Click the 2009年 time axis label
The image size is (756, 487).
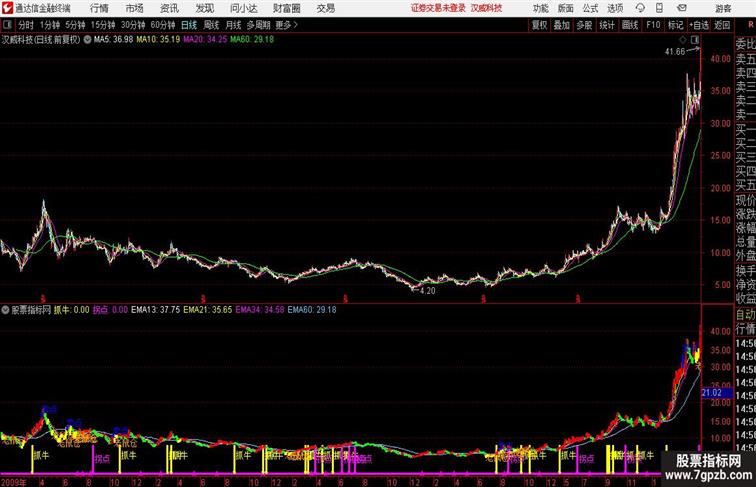point(14,482)
